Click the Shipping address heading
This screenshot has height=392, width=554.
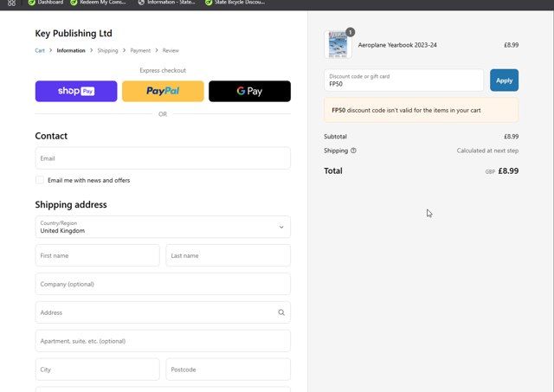click(x=71, y=205)
